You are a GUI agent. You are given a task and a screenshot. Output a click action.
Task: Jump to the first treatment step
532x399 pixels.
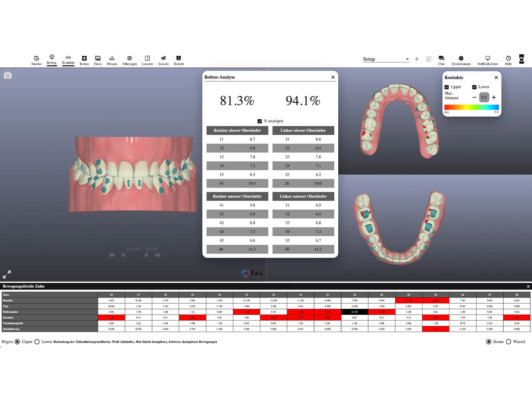click(x=112, y=255)
